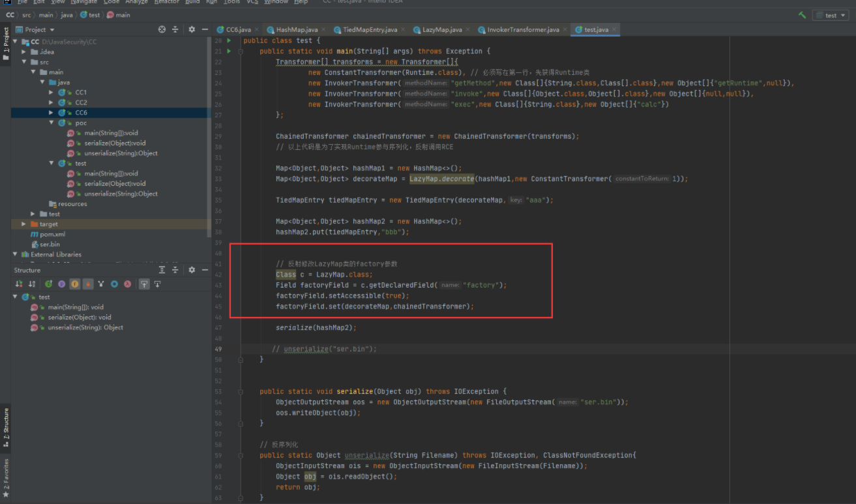
Task: Open the Project view selector dropdown
Action: (35, 29)
